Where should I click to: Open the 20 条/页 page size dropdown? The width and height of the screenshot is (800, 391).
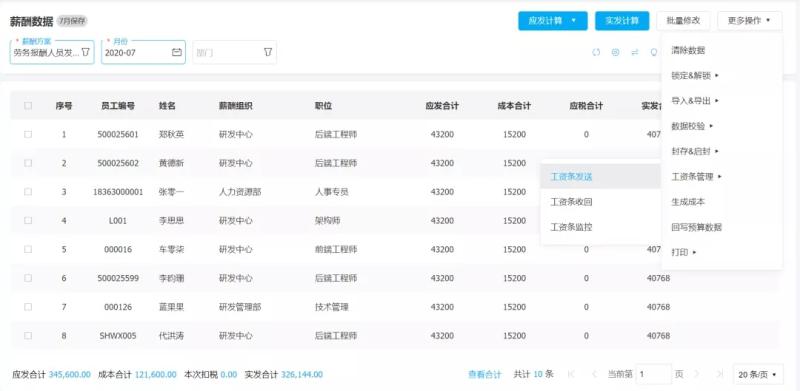[x=758, y=375]
